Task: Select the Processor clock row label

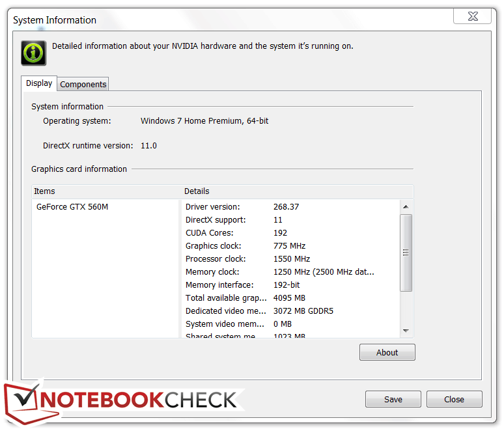Action: tap(216, 258)
